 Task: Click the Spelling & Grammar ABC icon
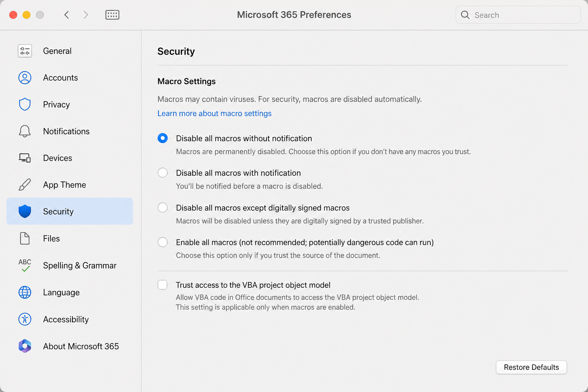point(25,265)
